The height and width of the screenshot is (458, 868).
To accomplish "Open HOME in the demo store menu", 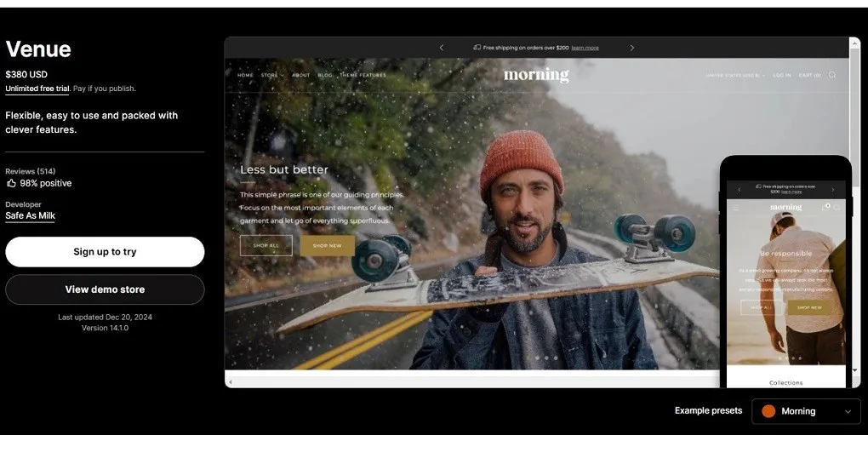I will 245,75.
